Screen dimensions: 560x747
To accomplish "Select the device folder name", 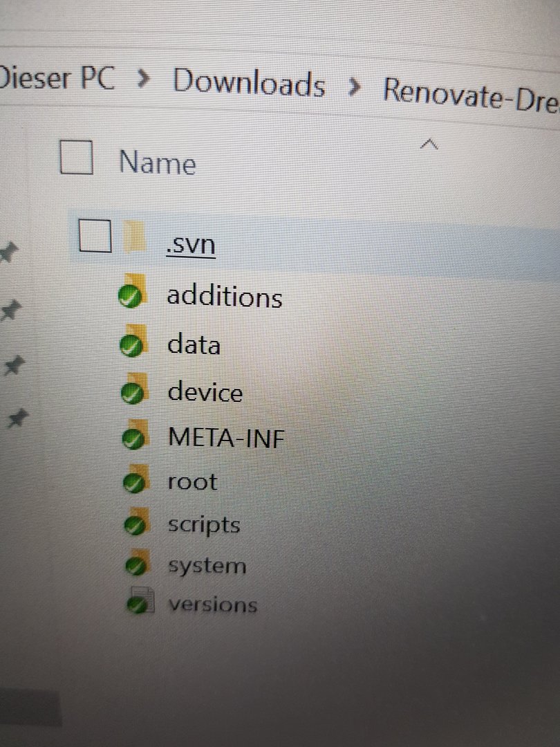I will (x=205, y=391).
